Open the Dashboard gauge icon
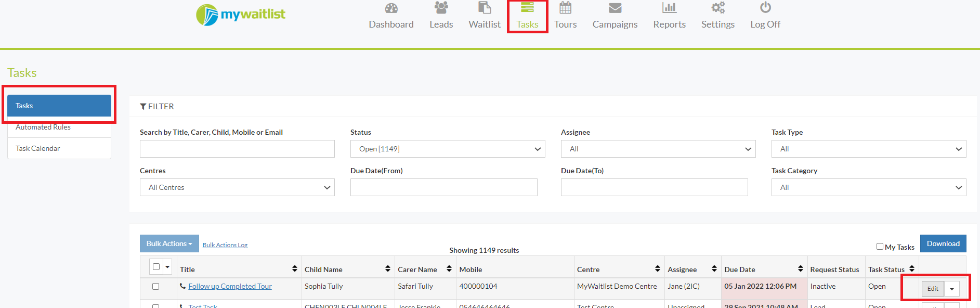The image size is (980, 308). point(391,8)
